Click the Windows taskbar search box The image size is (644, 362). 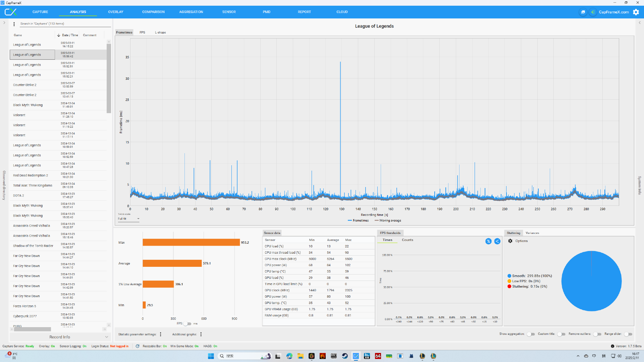pos(245,356)
